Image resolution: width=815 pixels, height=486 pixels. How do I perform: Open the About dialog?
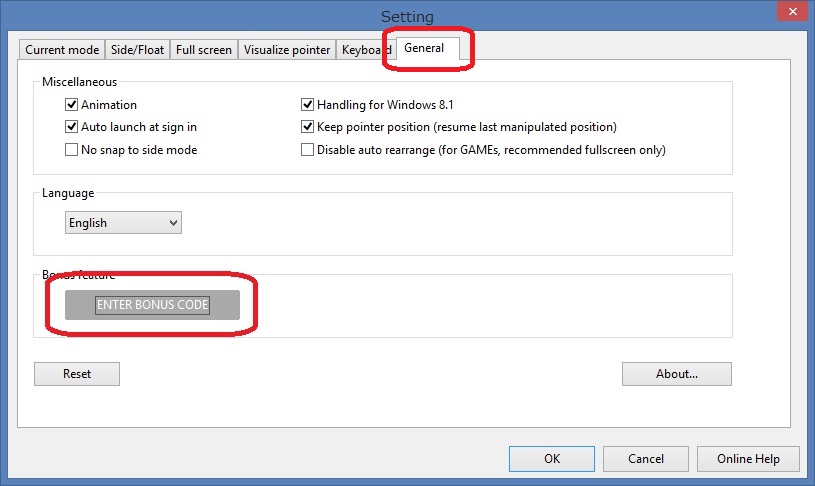coord(676,374)
